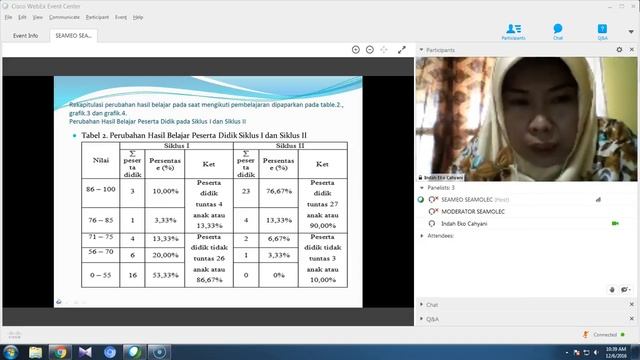Close the Q&A panel
The width and height of the screenshot is (640, 360).
[632, 319]
